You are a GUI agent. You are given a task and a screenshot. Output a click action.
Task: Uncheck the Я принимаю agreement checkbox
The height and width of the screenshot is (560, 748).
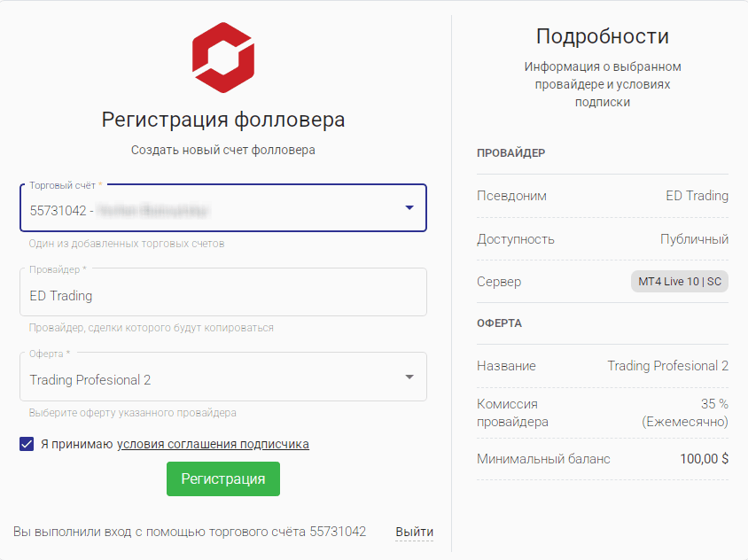27,444
